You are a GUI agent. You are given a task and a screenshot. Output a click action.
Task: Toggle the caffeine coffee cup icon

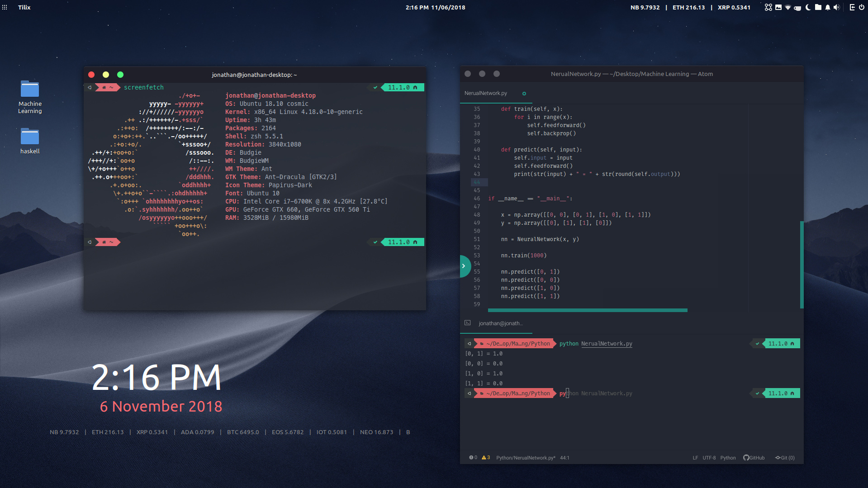click(x=797, y=8)
